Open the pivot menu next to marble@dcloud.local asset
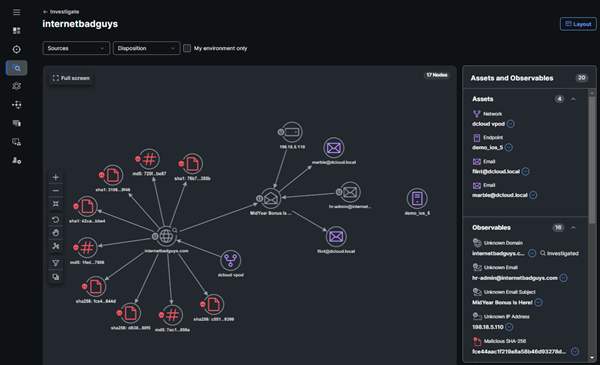Image resolution: width=600 pixels, height=365 pixels. pyautogui.click(x=533, y=195)
